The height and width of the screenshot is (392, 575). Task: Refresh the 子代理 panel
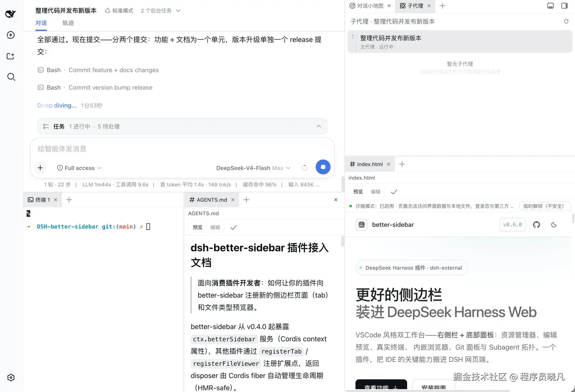click(566, 22)
